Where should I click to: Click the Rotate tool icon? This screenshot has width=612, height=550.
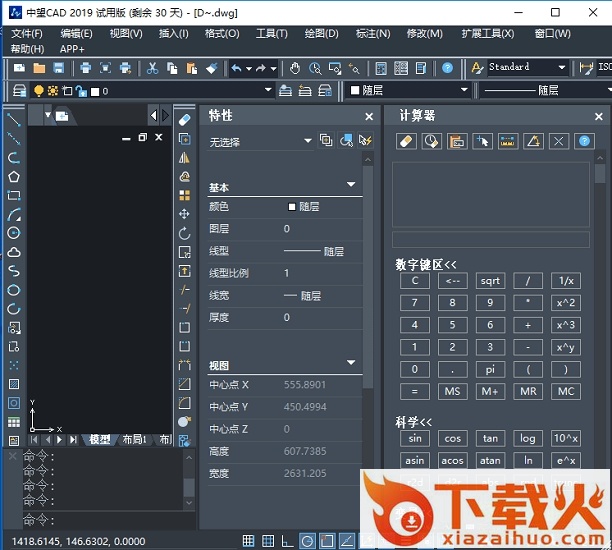click(x=184, y=233)
